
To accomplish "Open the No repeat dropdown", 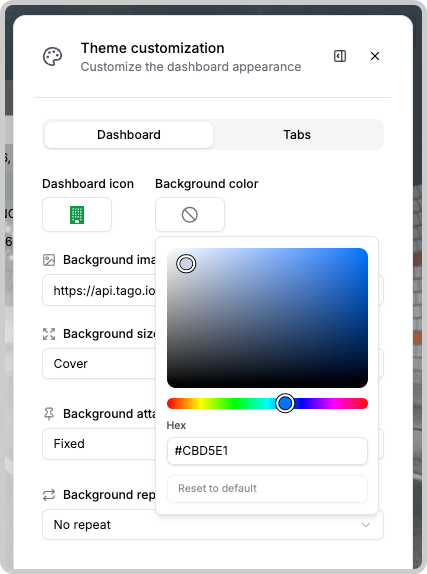I will tap(213, 525).
